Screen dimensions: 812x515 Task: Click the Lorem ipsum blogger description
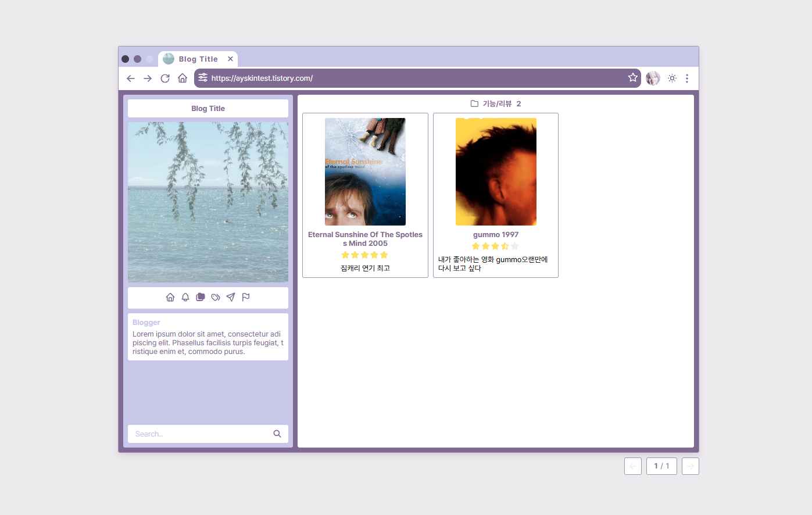pos(208,343)
